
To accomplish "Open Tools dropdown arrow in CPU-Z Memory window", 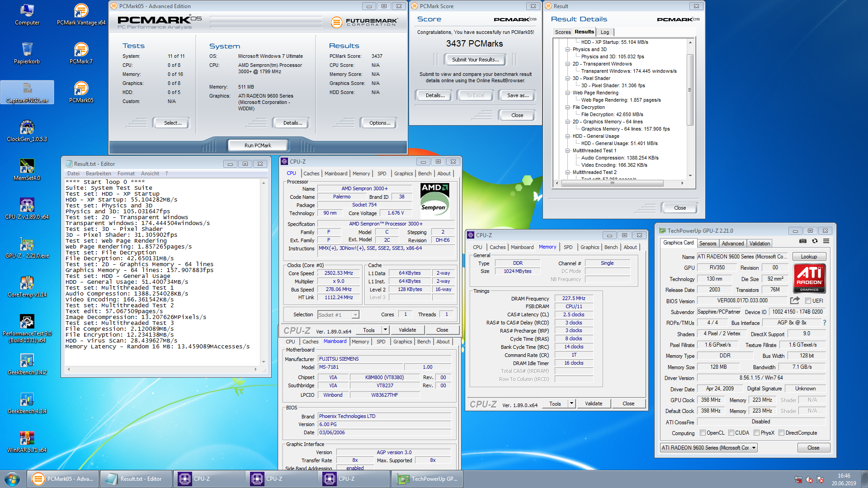I will coord(571,404).
